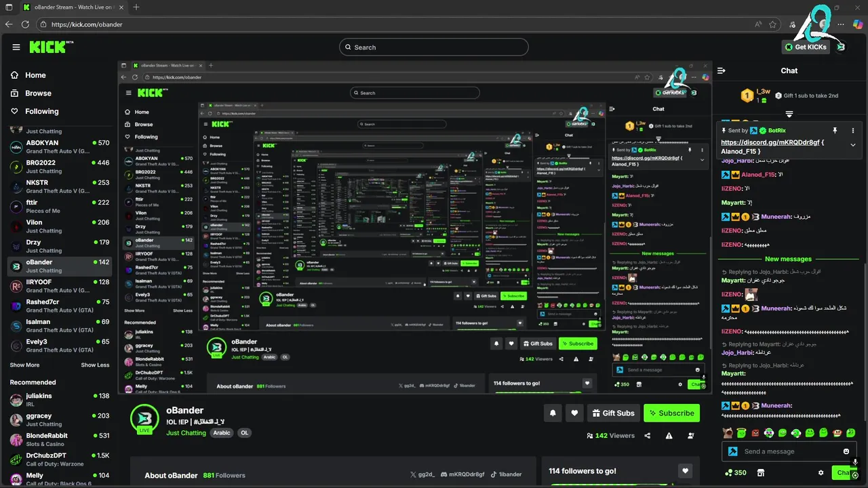Screen dimensions: 868x488
Task: Report stream via warning triangle icon
Action: click(669, 436)
